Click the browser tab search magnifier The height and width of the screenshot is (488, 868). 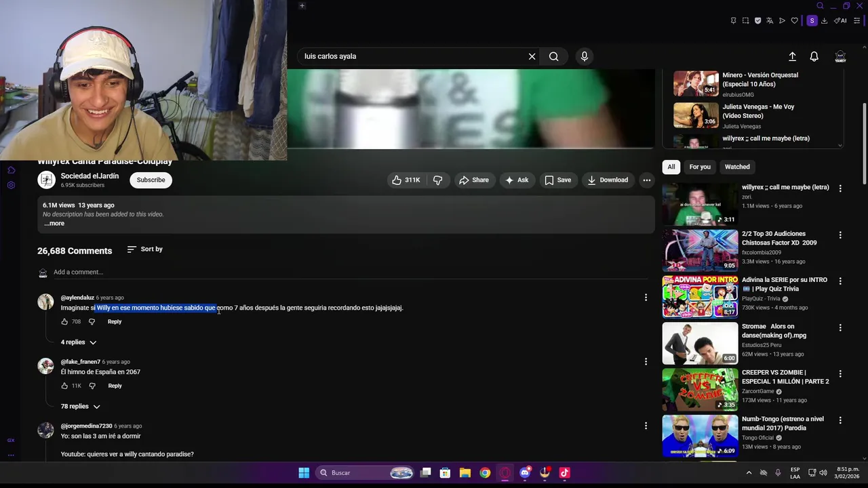[x=820, y=6]
